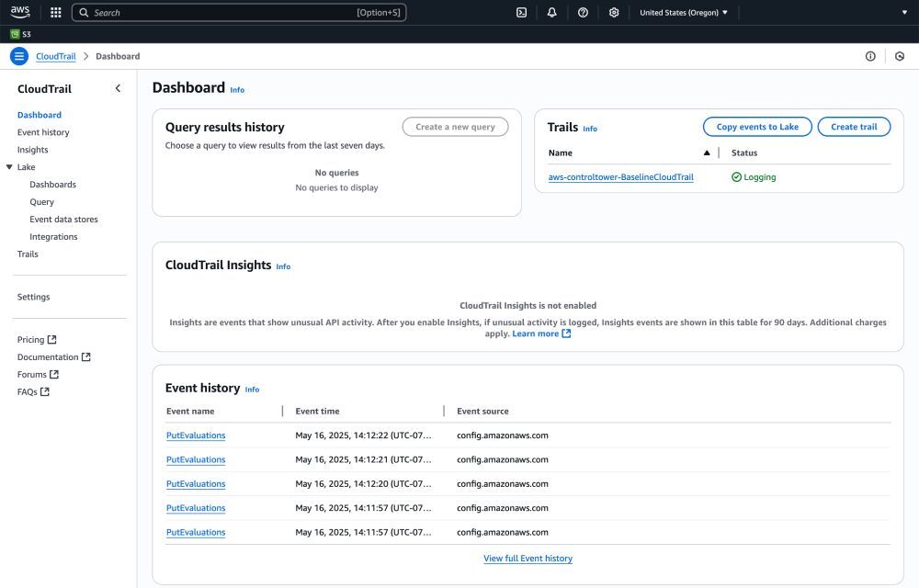
Task: Click the Create trail button
Action: click(854, 126)
